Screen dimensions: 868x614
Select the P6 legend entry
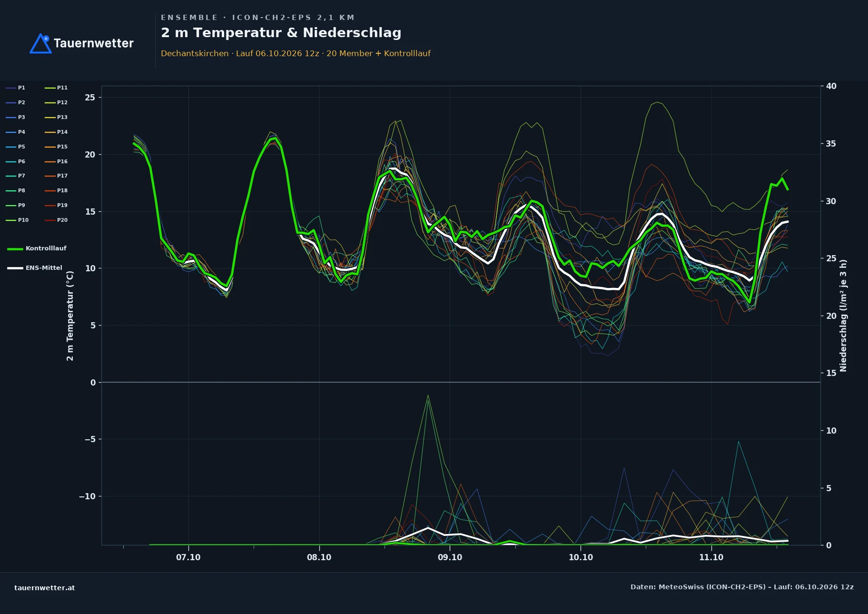point(16,161)
